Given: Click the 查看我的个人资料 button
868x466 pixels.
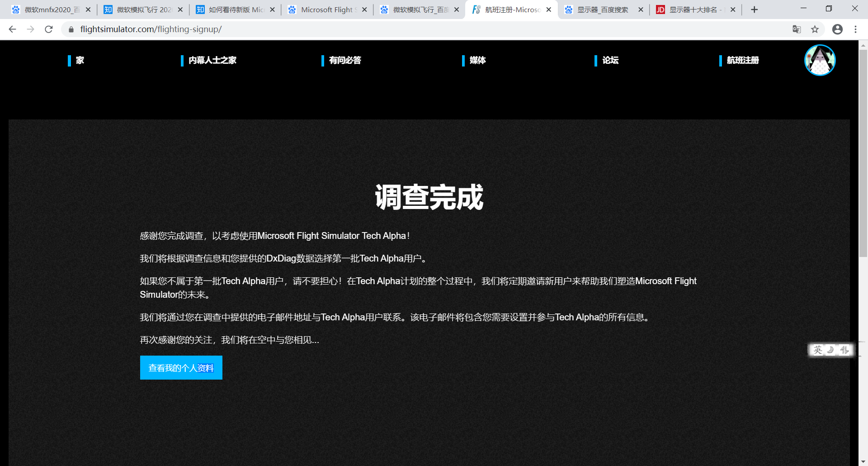Looking at the screenshot, I should point(181,368).
